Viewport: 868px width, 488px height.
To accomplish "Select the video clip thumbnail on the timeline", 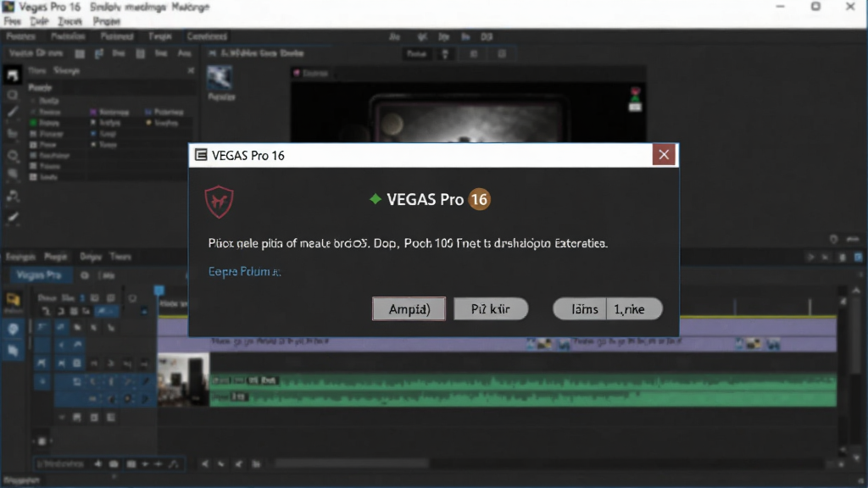I will pos(183,380).
